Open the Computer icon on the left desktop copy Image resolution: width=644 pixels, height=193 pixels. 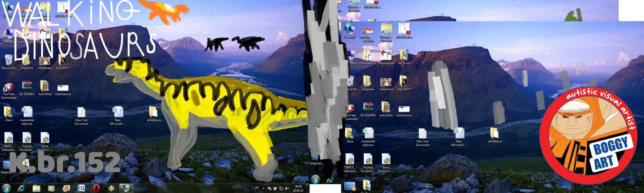click(8, 36)
